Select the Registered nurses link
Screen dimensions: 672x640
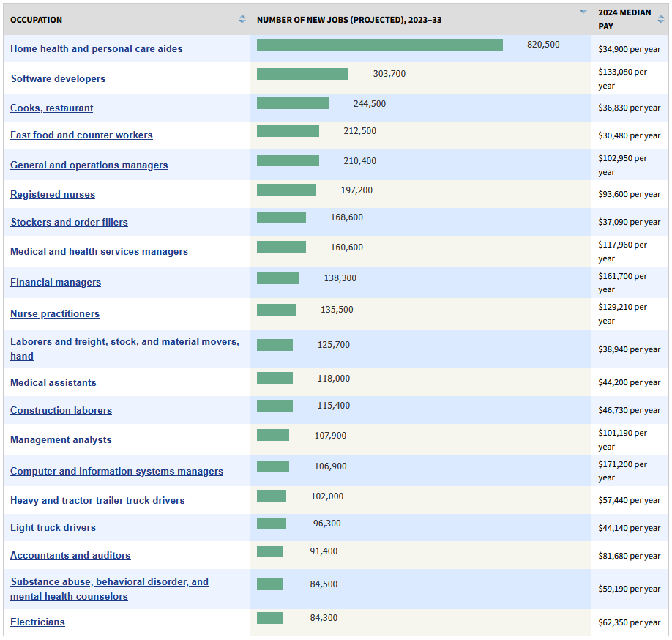tap(53, 195)
